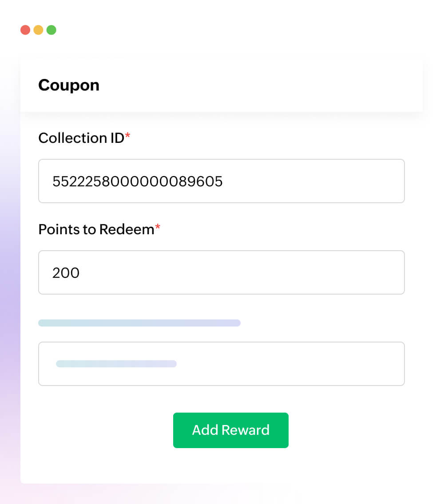Click the Coupon heading text
The height and width of the screenshot is (504, 444).
(x=69, y=85)
